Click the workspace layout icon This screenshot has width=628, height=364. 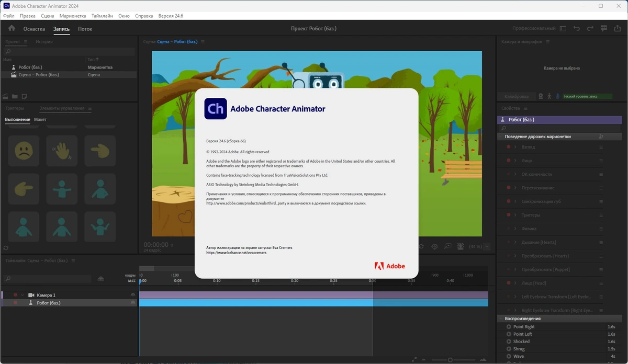pos(563,29)
